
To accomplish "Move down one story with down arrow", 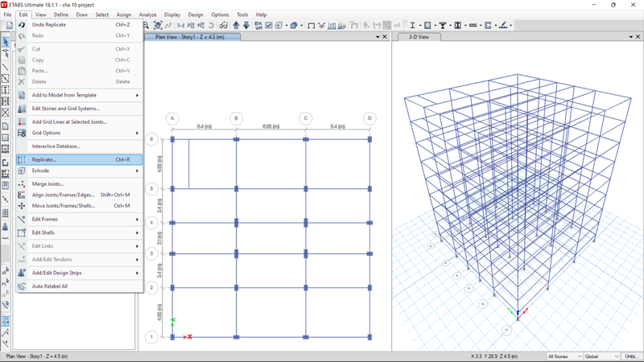I will click(x=246, y=26).
